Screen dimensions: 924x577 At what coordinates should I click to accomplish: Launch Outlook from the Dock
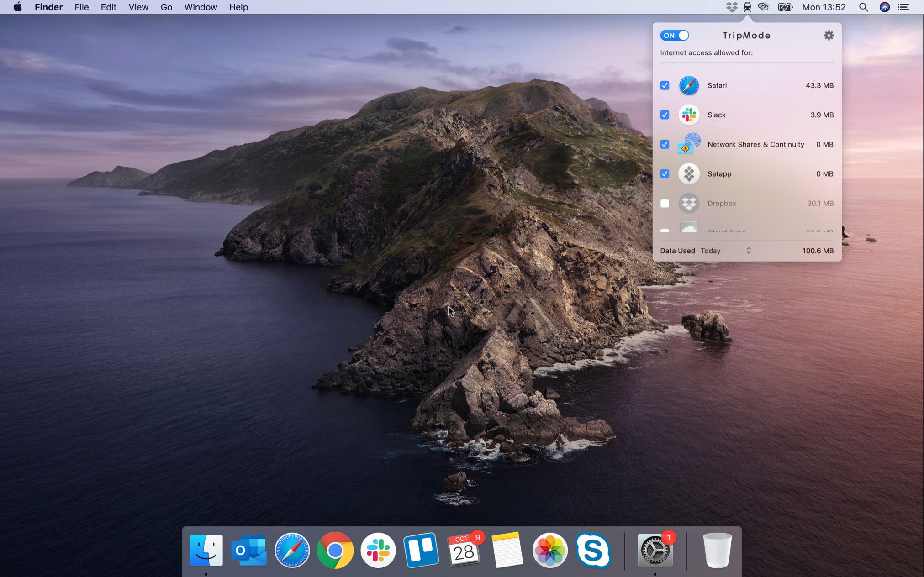[249, 550]
